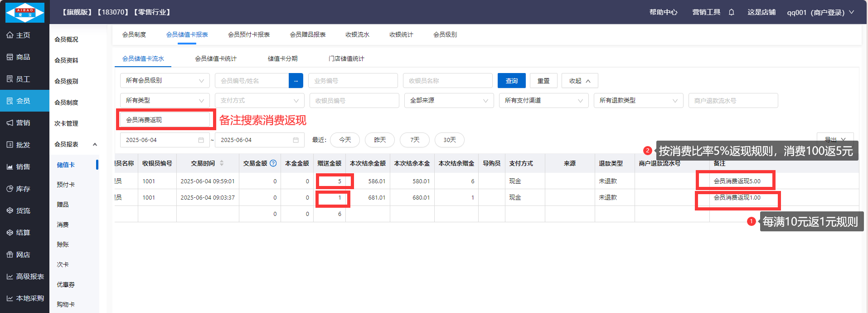The height and width of the screenshot is (313, 868).
Task: Collapse the 会员报表 submenu
Action: tap(95, 144)
